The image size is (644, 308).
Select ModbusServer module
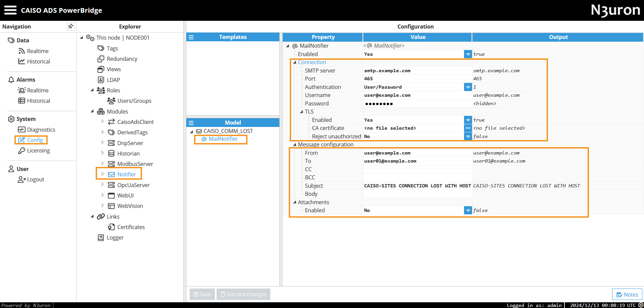tap(131, 164)
